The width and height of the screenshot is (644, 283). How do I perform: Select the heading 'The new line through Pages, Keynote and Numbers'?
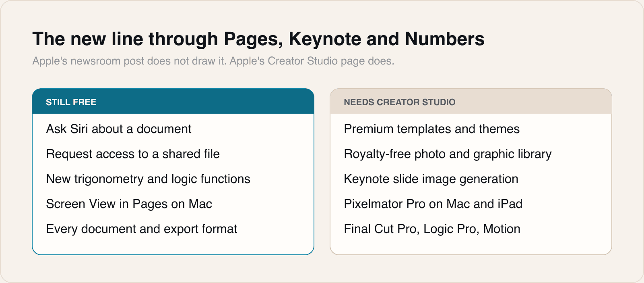[x=258, y=39]
